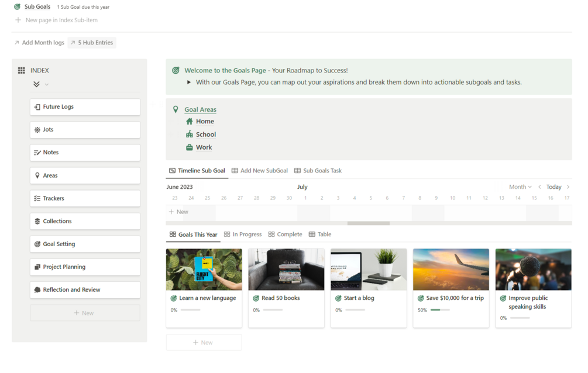The height and width of the screenshot is (373, 588).
Task: Click the Jots sparkle icon
Action: (37, 130)
